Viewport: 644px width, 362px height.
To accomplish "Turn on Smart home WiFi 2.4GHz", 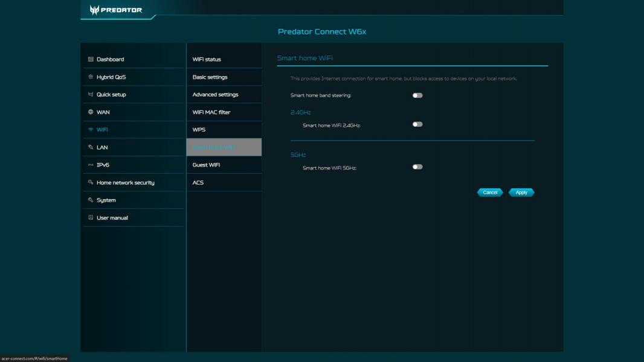I will (x=416, y=124).
